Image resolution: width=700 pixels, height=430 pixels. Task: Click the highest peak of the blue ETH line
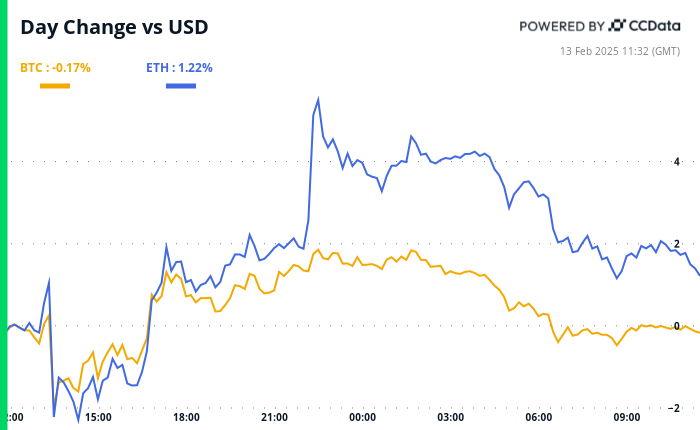pos(318,99)
